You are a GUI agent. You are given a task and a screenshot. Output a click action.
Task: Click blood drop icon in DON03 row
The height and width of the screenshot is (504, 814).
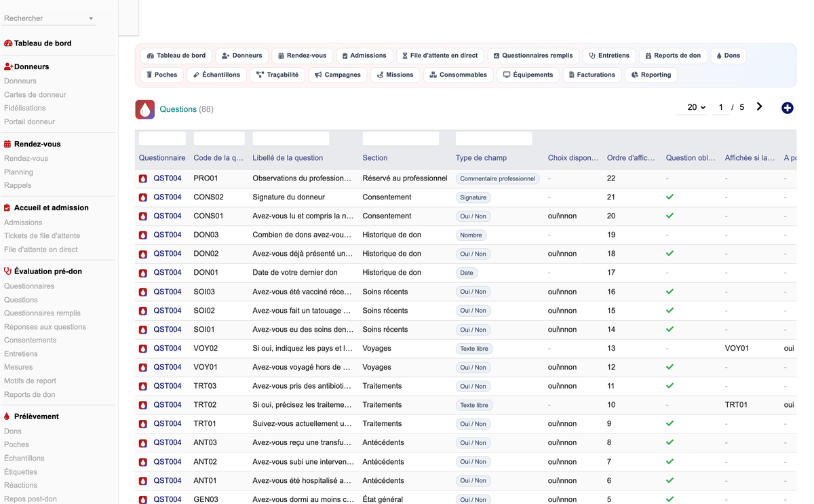tap(143, 235)
